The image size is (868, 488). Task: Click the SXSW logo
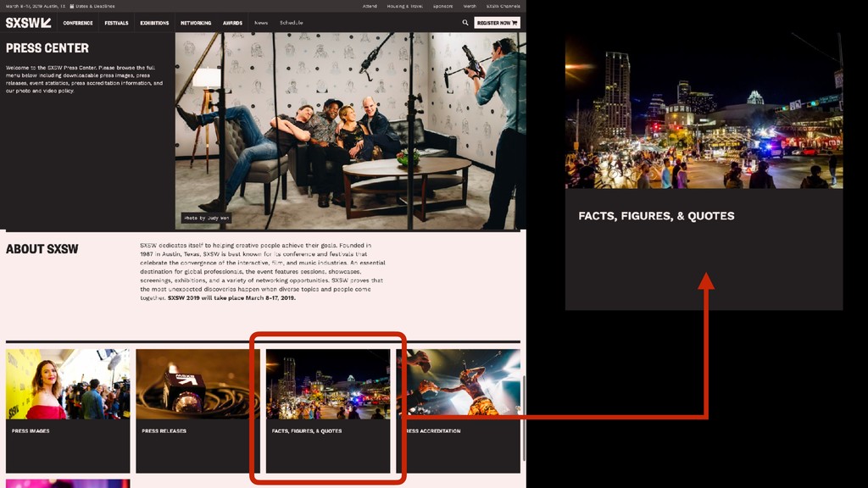28,23
